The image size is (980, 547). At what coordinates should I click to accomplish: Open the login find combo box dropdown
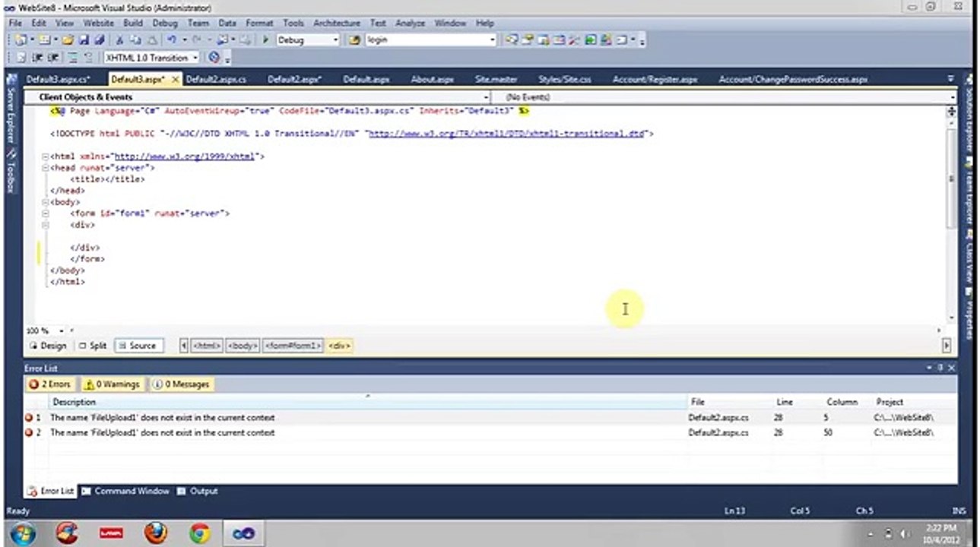(x=493, y=40)
